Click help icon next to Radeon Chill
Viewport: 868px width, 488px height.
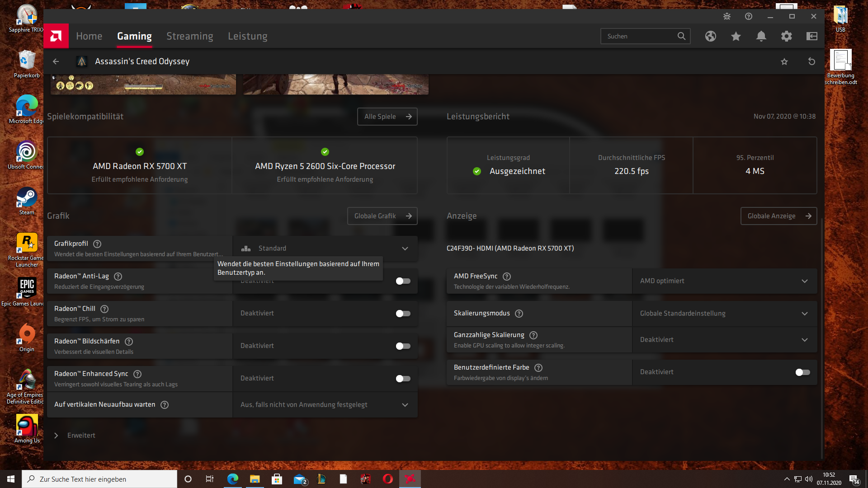click(104, 309)
